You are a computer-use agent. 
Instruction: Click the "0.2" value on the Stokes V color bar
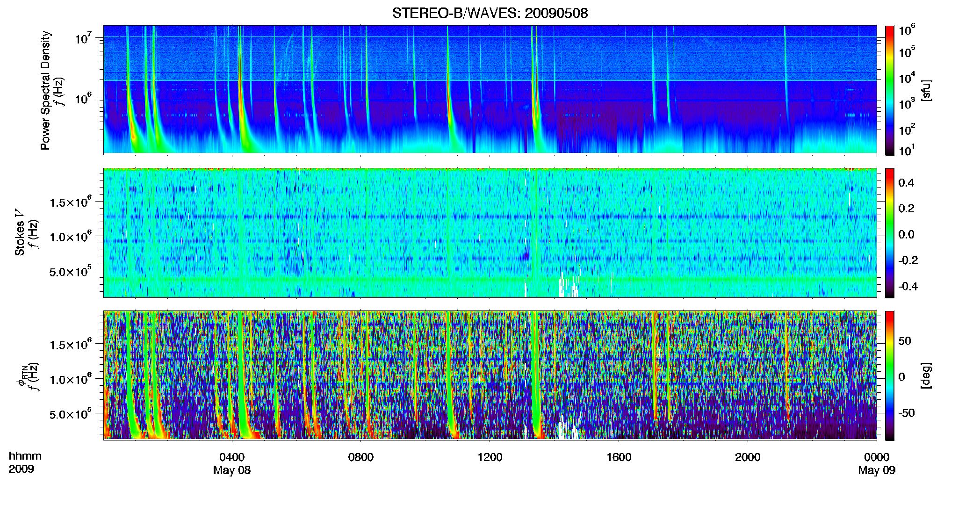tap(907, 209)
